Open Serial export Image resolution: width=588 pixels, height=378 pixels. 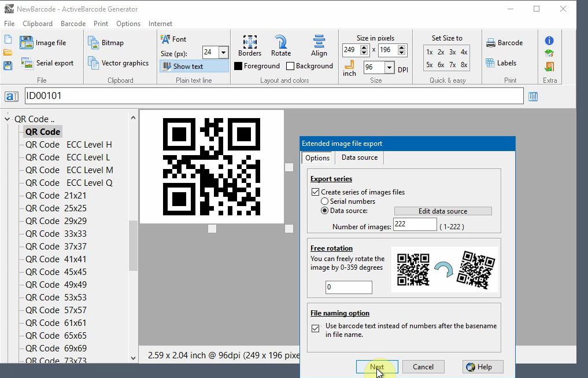(47, 63)
